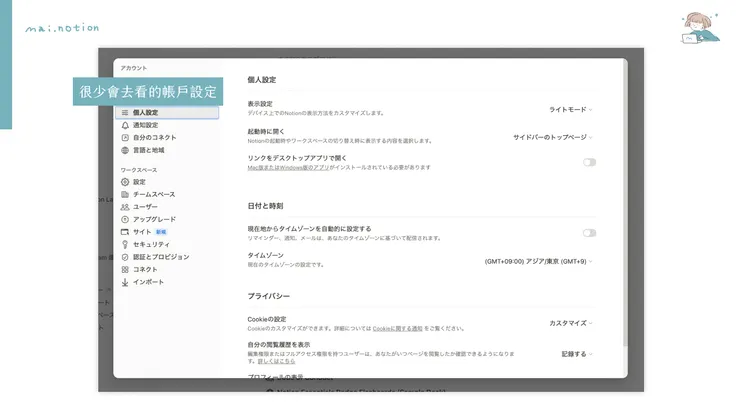Open the 記録する view history dropdown

tap(577, 354)
